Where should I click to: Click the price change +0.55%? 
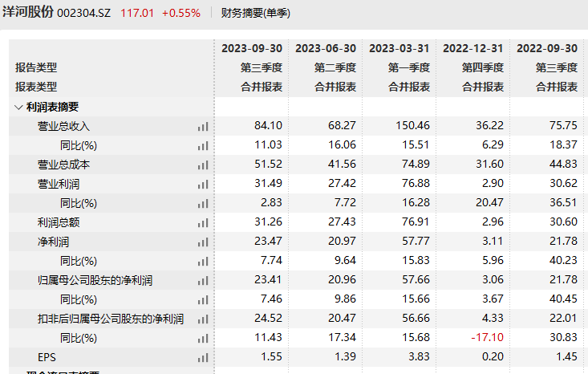pos(181,13)
